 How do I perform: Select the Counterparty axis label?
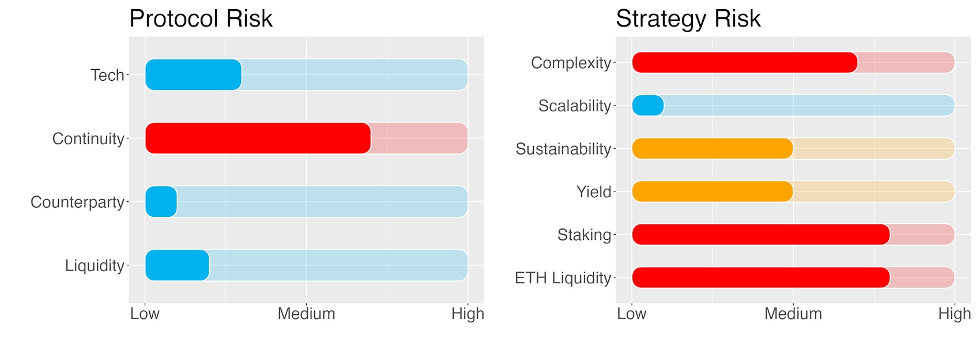77,202
